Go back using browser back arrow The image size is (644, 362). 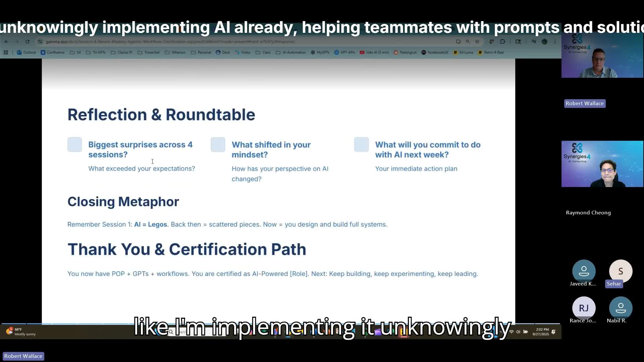[6, 42]
